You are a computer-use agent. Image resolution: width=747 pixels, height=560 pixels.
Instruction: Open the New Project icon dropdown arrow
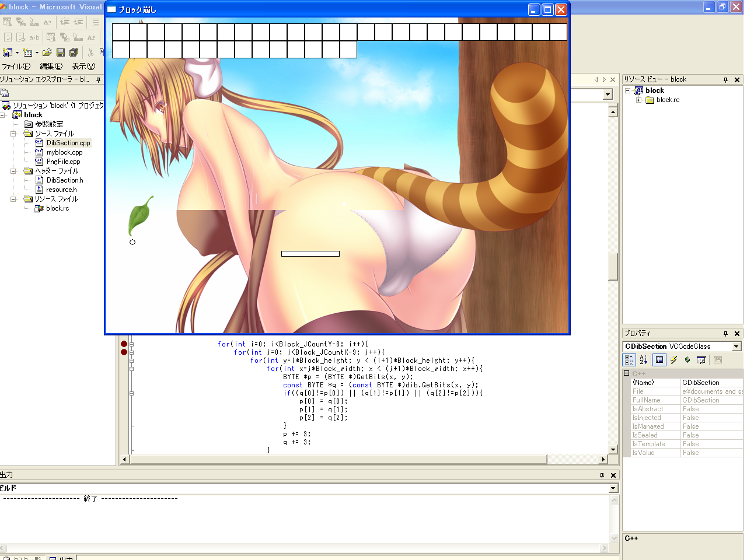(17, 52)
